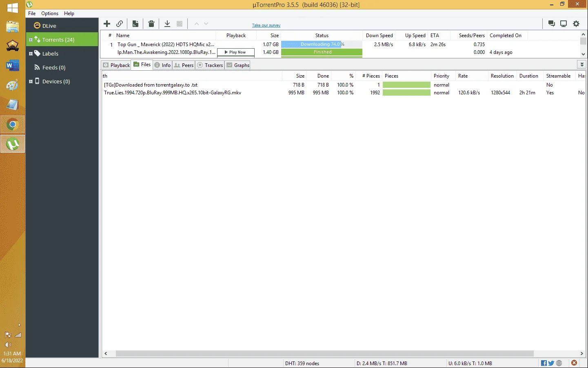Click the download speed status bar entry
This screenshot has height=368, width=588.
[382, 364]
